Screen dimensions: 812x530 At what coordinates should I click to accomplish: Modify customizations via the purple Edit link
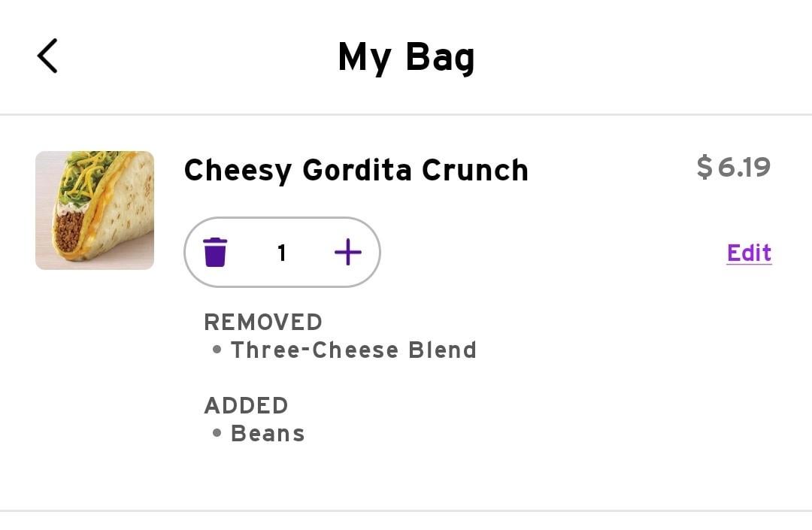coord(749,253)
